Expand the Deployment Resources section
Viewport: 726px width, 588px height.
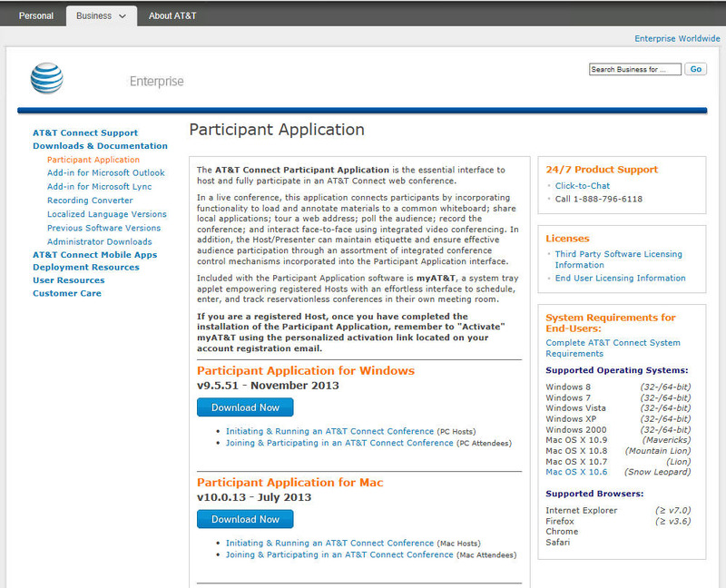point(86,268)
